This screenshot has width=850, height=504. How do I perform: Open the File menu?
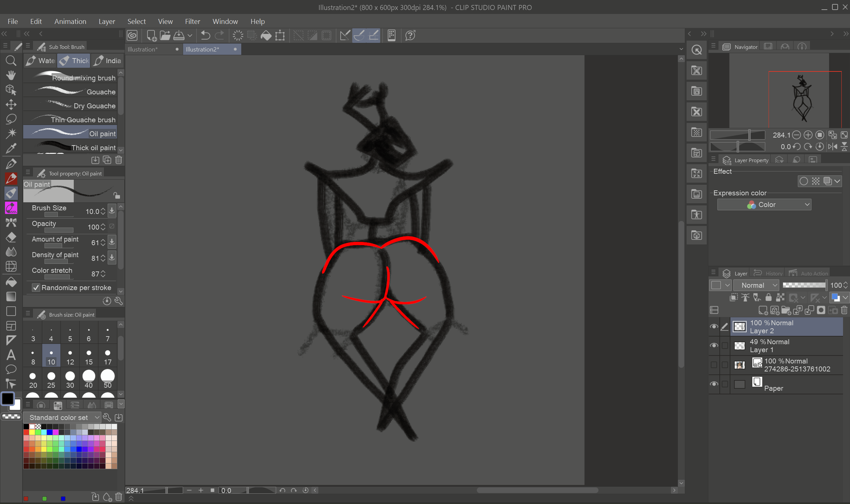coord(13,21)
